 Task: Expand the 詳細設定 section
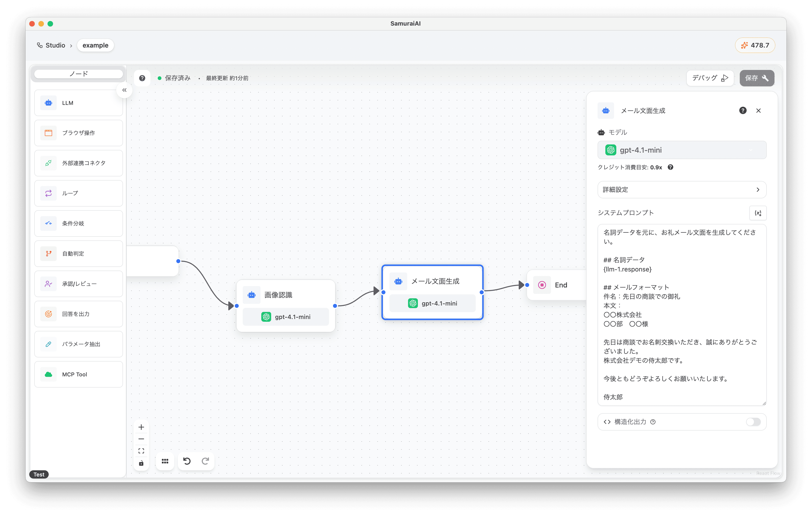681,190
